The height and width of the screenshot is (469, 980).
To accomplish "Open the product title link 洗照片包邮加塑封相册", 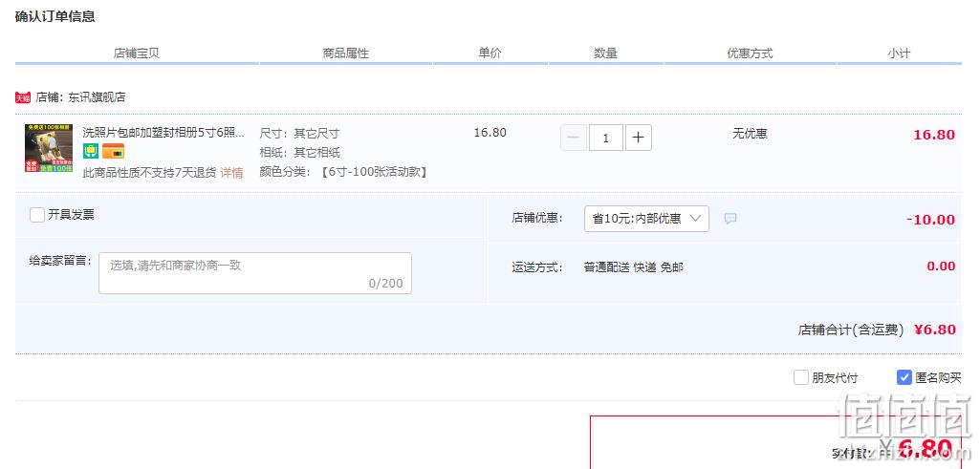I will pyautogui.click(x=163, y=133).
